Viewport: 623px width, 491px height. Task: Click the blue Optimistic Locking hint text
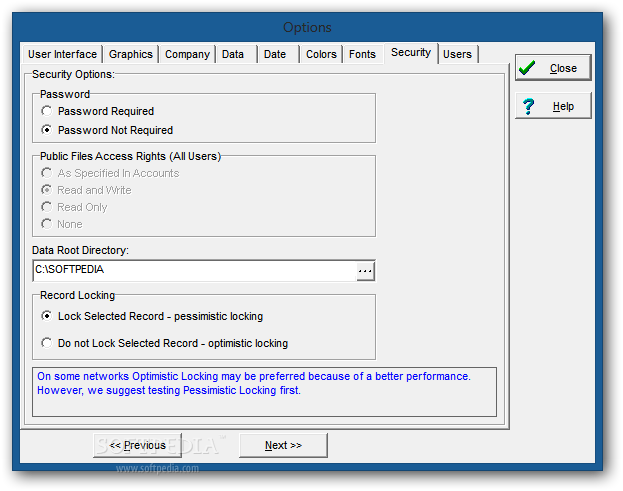pos(254,383)
